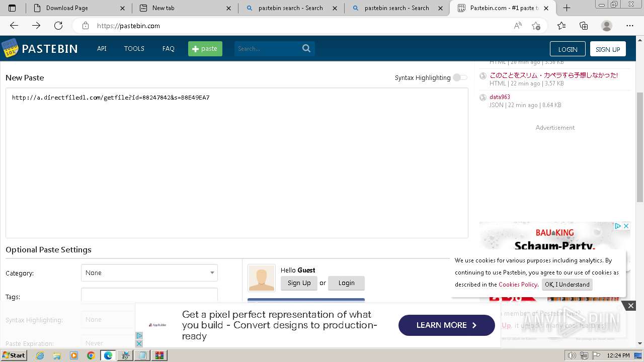Screen dimensions: 644x362
Task: Launch Chrome from the taskbar
Action: (91, 355)
